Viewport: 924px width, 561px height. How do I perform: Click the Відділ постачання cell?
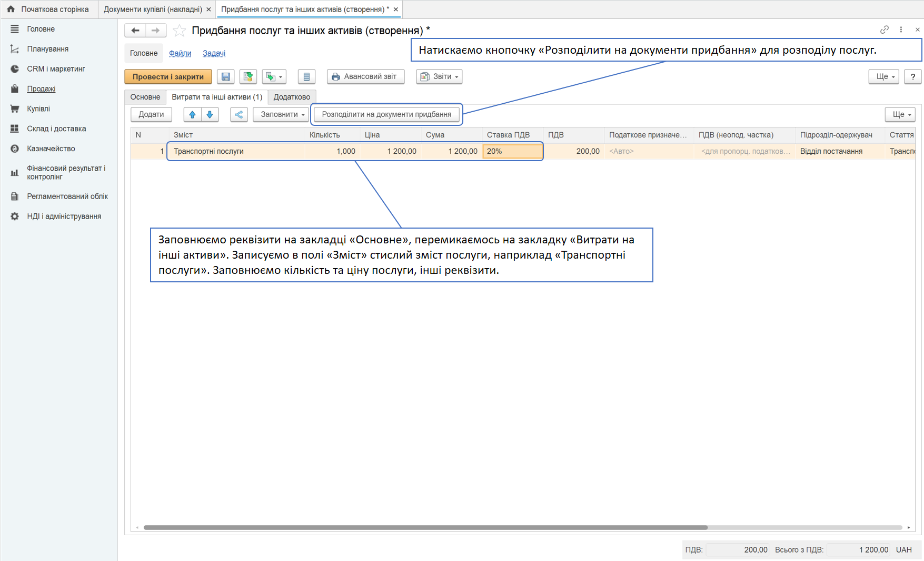tap(841, 151)
